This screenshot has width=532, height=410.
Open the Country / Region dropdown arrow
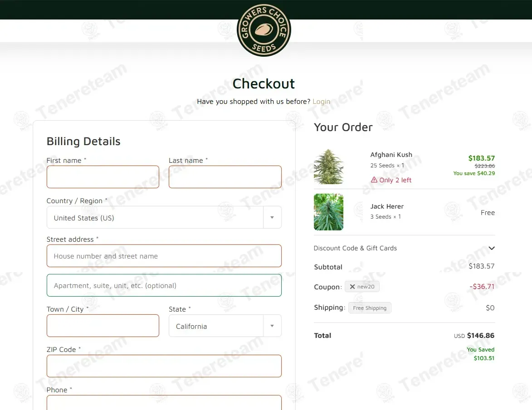click(x=272, y=217)
